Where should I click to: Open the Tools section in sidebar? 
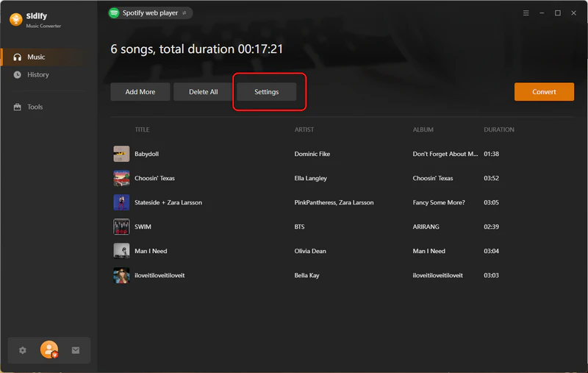[x=35, y=107]
